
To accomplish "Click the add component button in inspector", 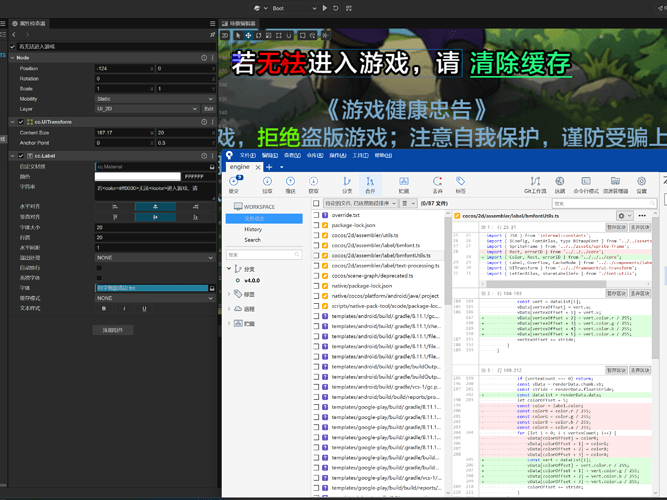I will click(113, 330).
